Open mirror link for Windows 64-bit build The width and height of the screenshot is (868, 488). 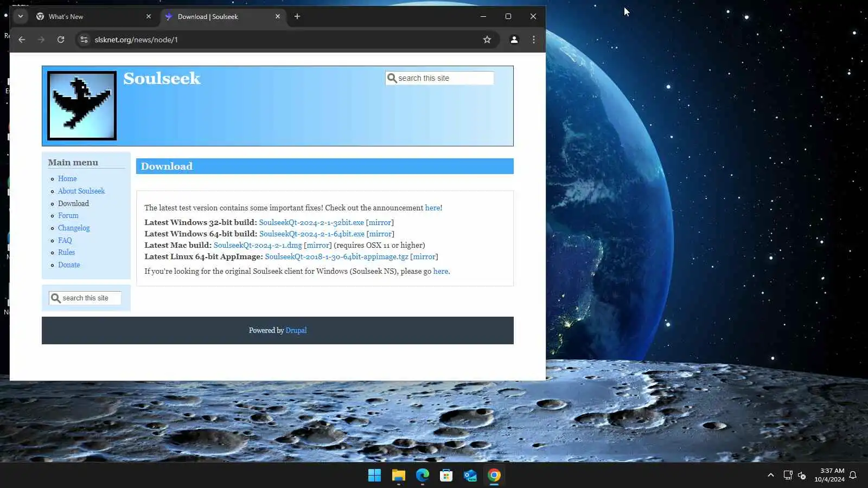point(380,234)
